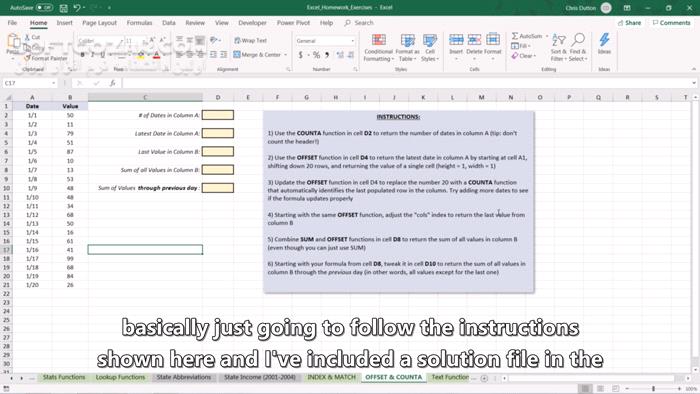
Task: Click the zoom slider in status bar
Action: (x=653, y=389)
